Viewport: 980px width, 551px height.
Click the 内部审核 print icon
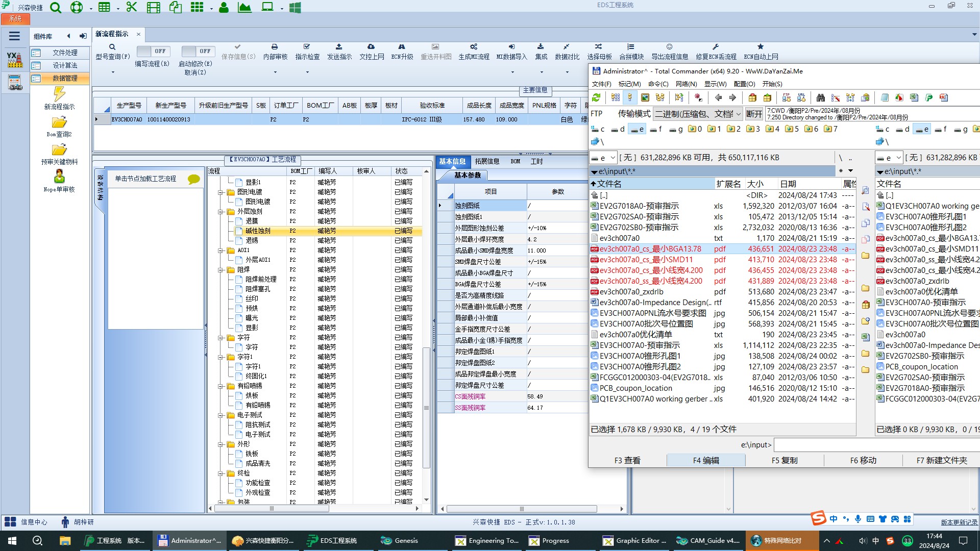tap(275, 47)
